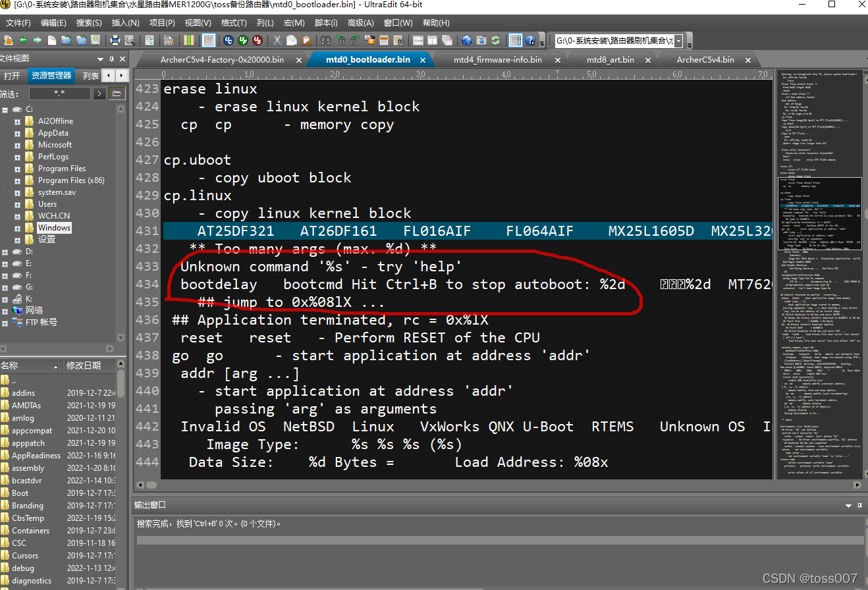Close the mtd0_bootloader.bin tab
The height and width of the screenshot is (590, 868).
[423, 60]
